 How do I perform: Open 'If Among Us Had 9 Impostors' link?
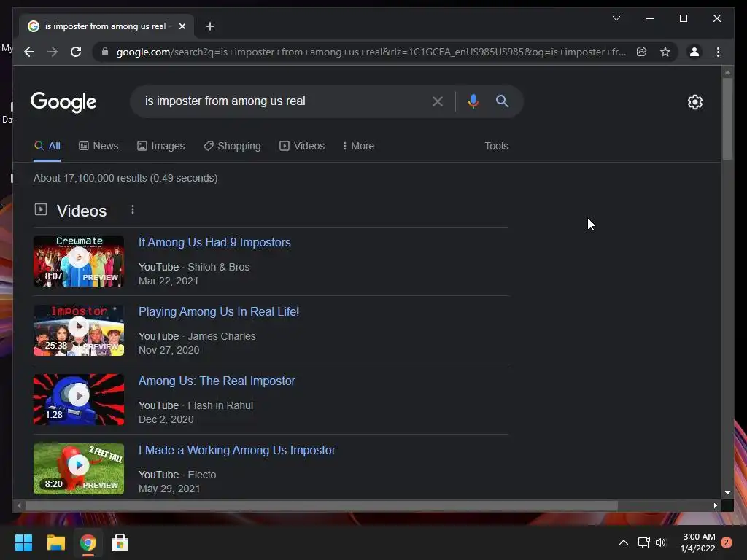(x=214, y=242)
